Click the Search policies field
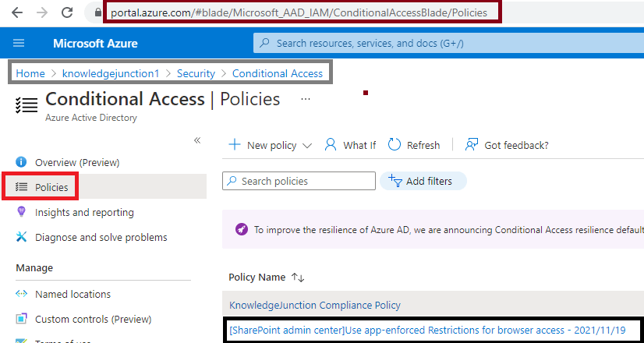The height and width of the screenshot is (343, 644). tap(299, 181)
